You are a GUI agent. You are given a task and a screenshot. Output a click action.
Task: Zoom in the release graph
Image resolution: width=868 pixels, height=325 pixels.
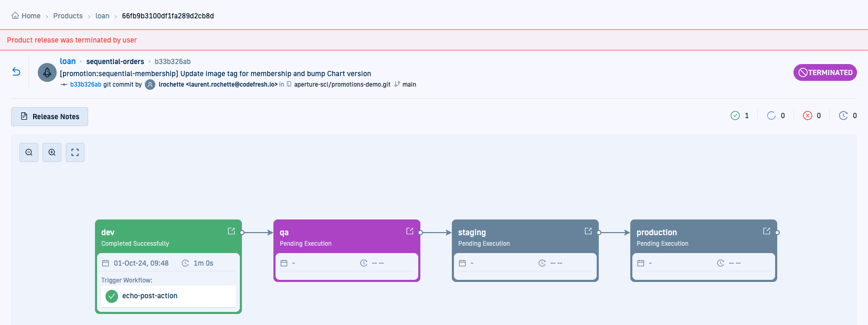point(52,152)
